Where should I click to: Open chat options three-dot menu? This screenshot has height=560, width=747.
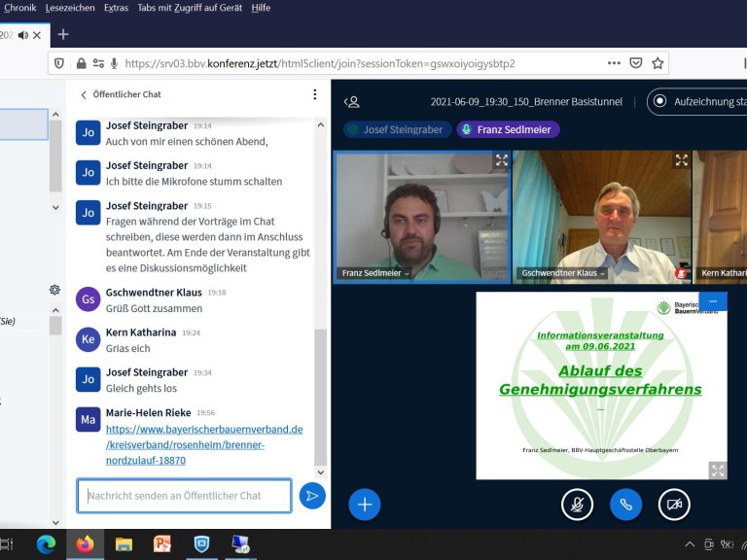pos(314,94)
